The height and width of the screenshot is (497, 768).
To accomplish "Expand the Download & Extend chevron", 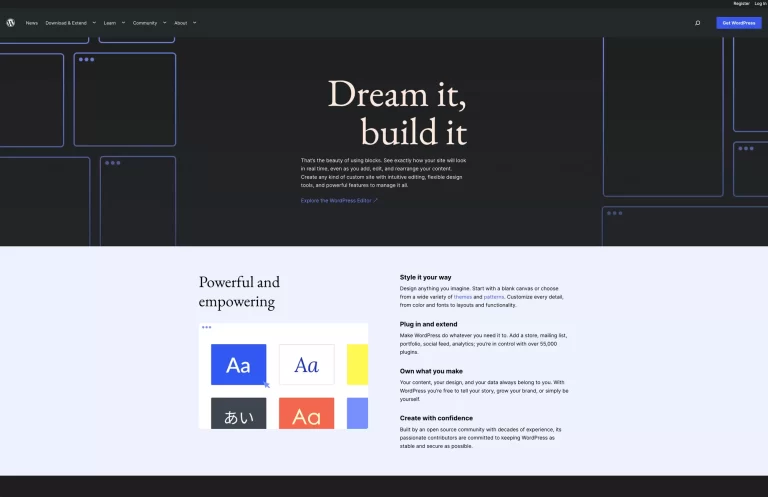I will (x=94, y=23).
